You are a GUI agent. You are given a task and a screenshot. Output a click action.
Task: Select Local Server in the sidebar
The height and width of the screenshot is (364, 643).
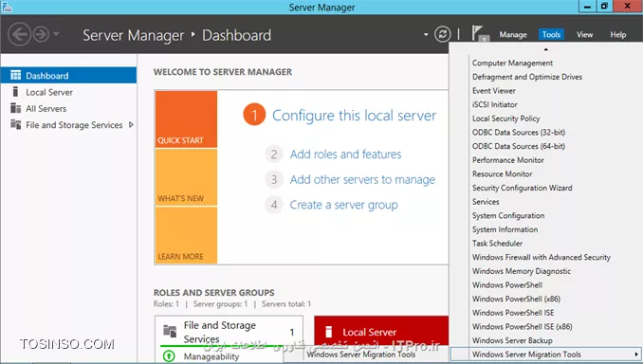49,92
